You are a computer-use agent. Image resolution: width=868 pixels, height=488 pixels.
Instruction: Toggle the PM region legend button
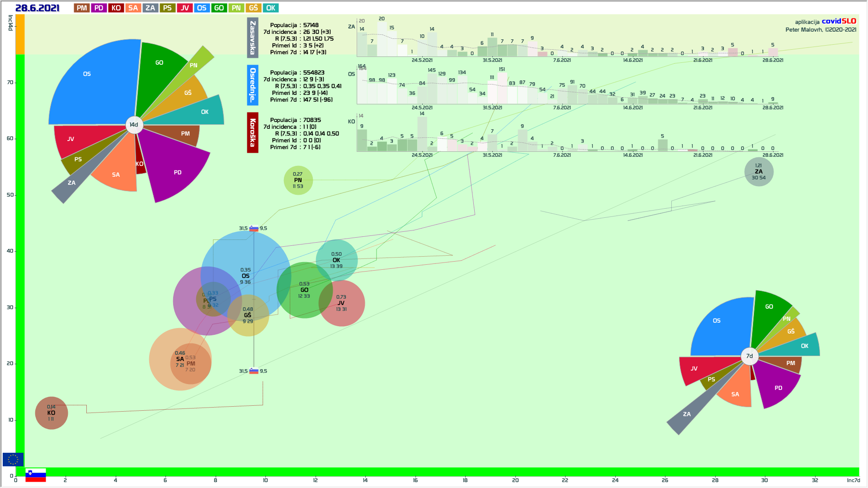pyautogui.click(x=82, y=8)
